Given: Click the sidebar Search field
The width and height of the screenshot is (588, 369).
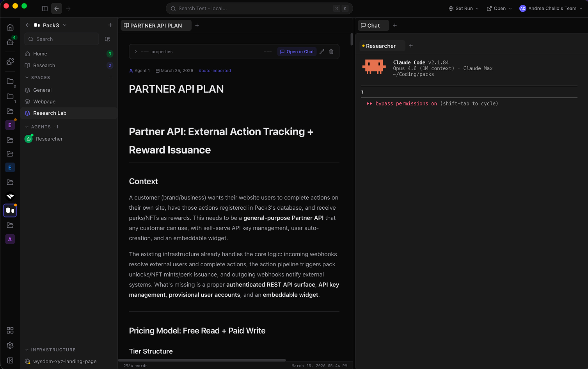Looking at the screenshot, I should [62, 39].
